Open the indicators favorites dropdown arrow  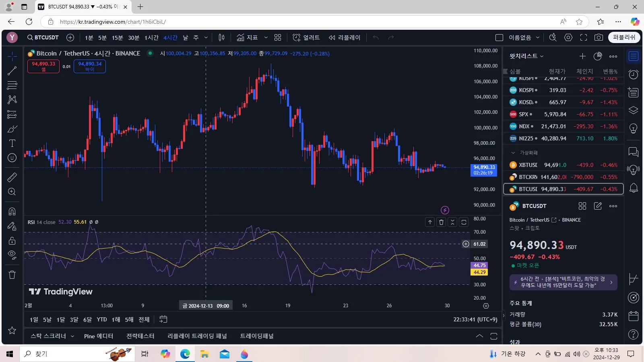click(266, 37)
